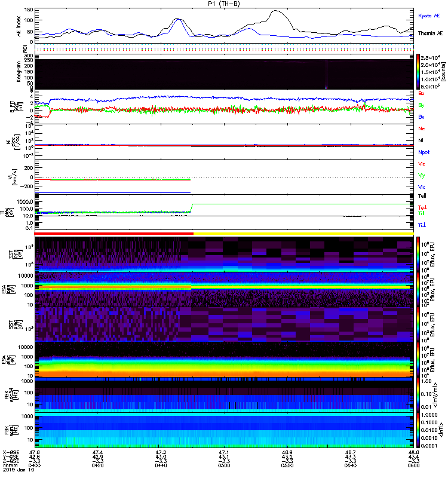Click the 0440 time axis tick label

[161, 465]
